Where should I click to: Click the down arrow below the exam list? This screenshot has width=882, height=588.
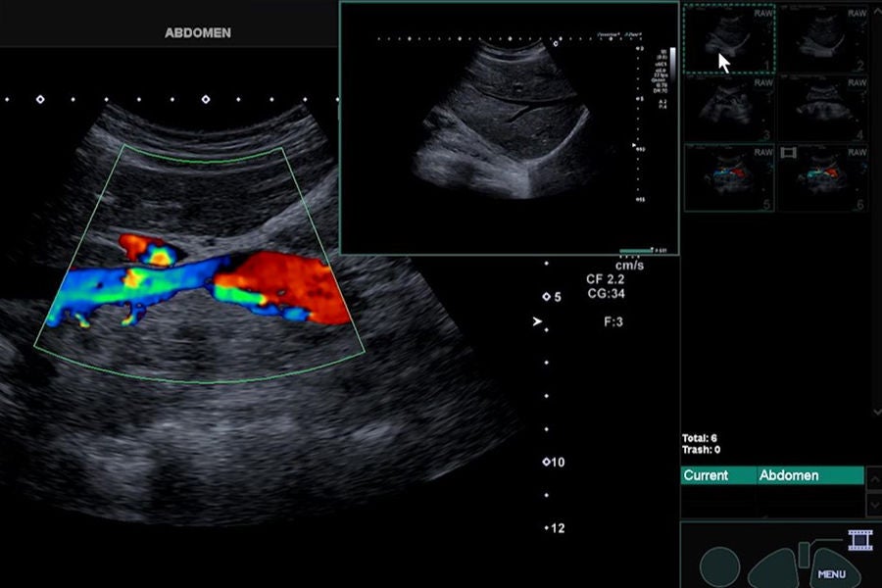[873, 505]
